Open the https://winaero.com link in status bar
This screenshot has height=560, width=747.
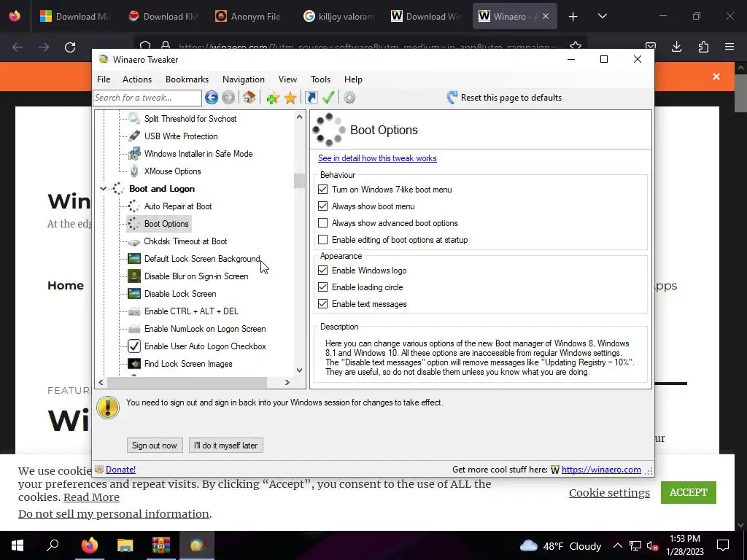tap(601, 470)
